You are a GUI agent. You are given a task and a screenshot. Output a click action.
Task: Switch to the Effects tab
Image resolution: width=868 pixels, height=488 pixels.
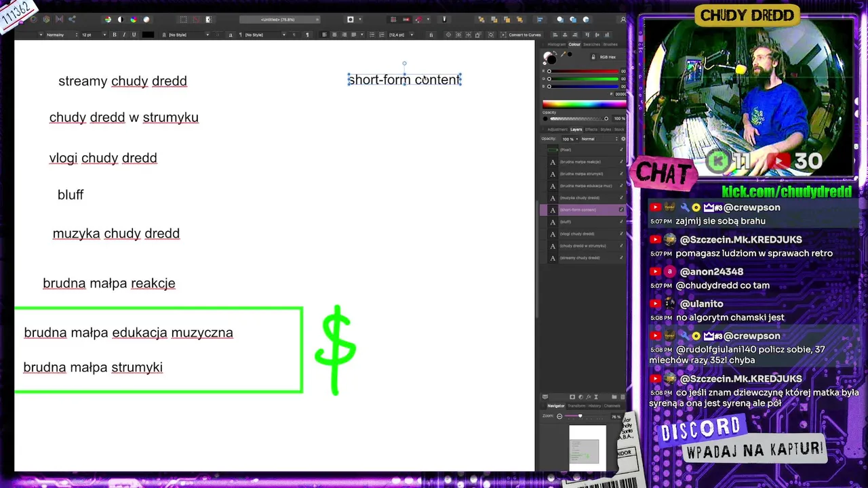point(591,129)
